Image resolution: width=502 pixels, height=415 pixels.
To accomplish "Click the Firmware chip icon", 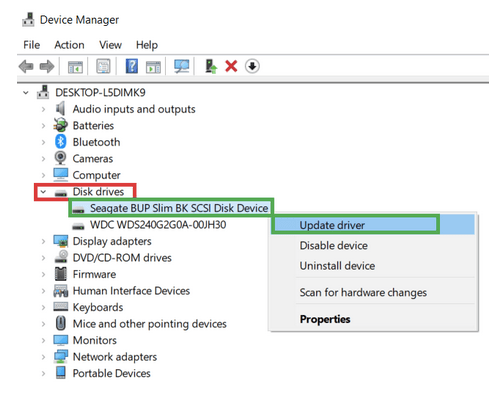I will coord(61,274).
